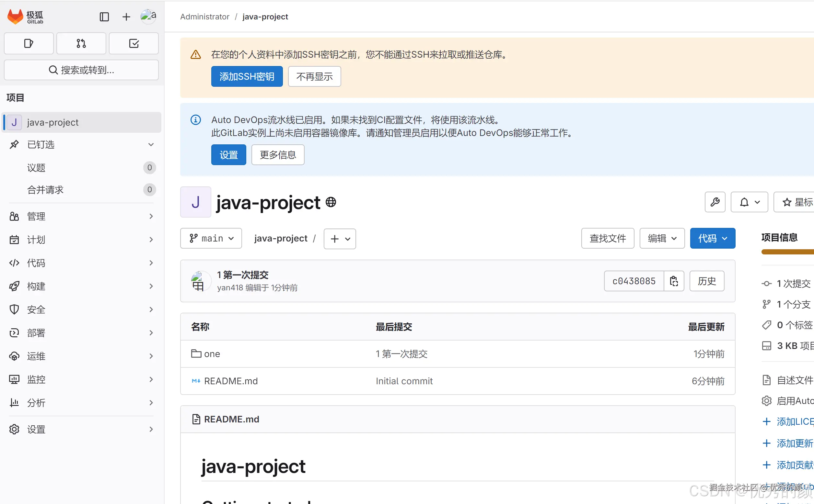The width and height of the screenshot is (814, 504).
Task: Open the to-do list icon in top bar
Action: pyautogui.click(x=134, y=43)
